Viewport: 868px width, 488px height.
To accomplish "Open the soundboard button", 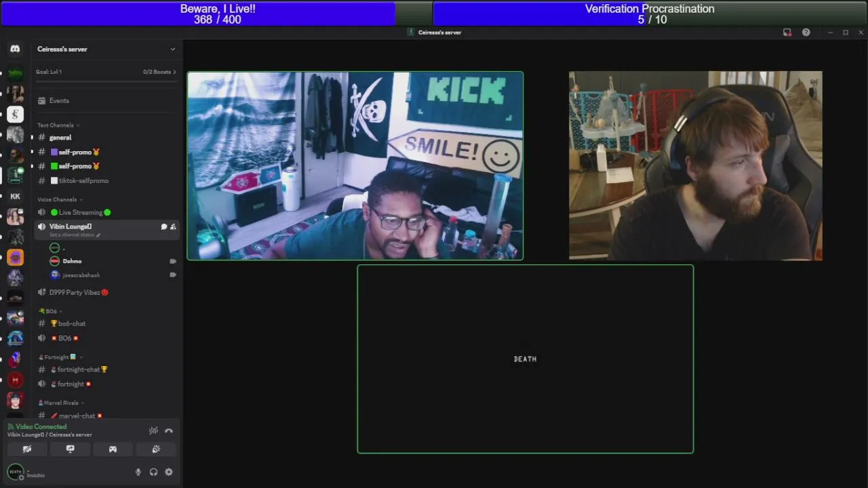I will pyautogui.click(x=156, y=449).
